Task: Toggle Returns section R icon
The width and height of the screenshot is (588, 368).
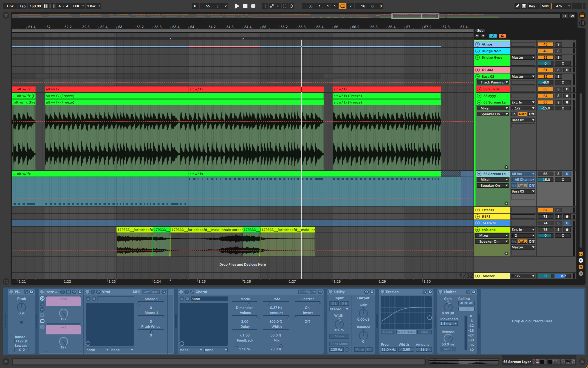Action: (581, 260)
